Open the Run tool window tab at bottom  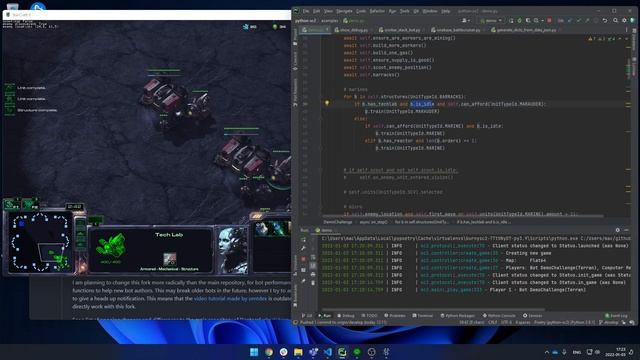coord(324,316)
